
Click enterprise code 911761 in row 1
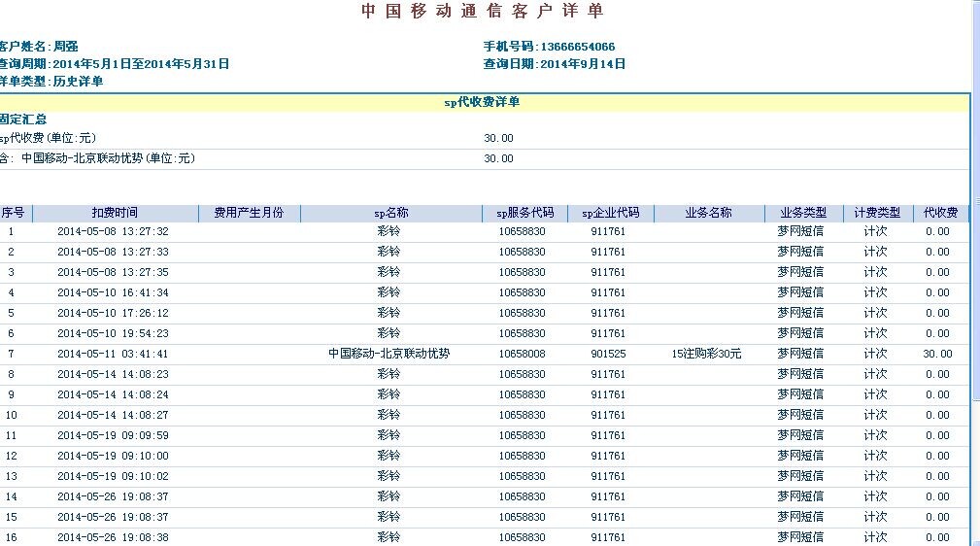pyautogui.click(x=608, y=231)
